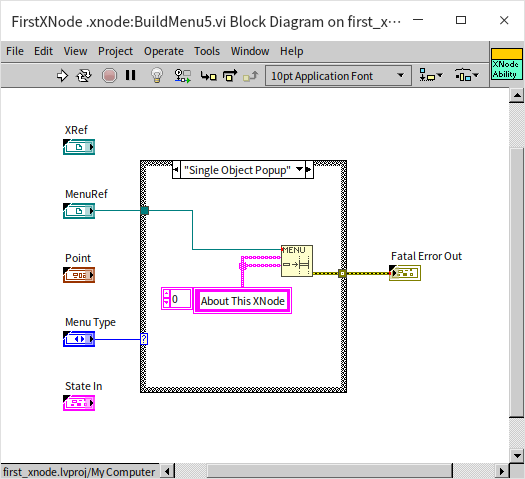Open the Distribute Objects dropdown
Viewport: 525px width, 479px height.
click(467, 76)
